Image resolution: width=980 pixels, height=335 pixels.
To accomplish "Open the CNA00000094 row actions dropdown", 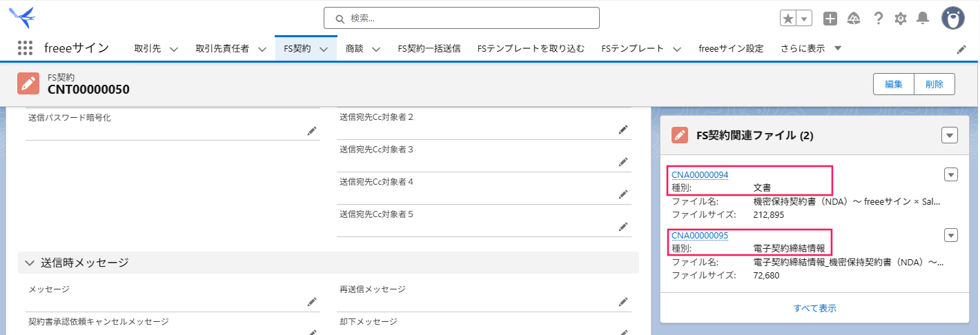I will (951, 175).
